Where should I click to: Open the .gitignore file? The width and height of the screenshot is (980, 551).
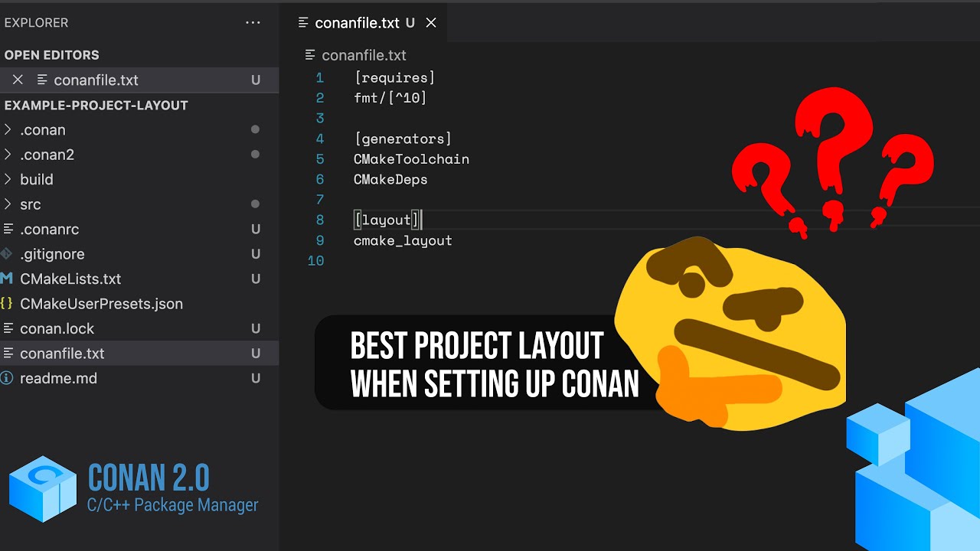(52, 254)
